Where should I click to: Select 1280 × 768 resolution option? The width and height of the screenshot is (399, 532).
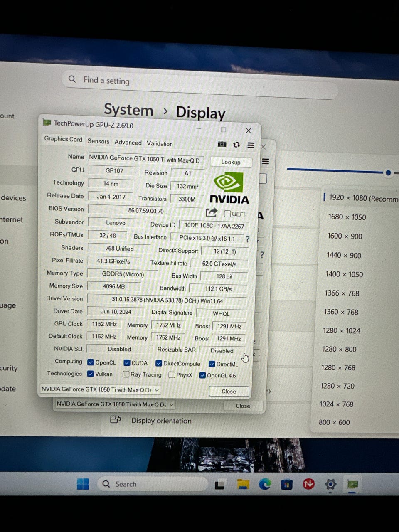(338, 367)
